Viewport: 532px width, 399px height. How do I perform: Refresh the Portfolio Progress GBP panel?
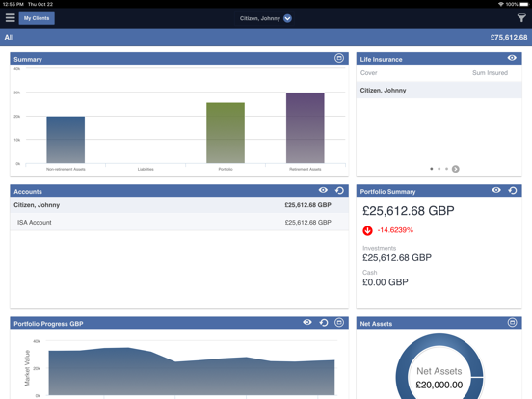coord(324,322)
